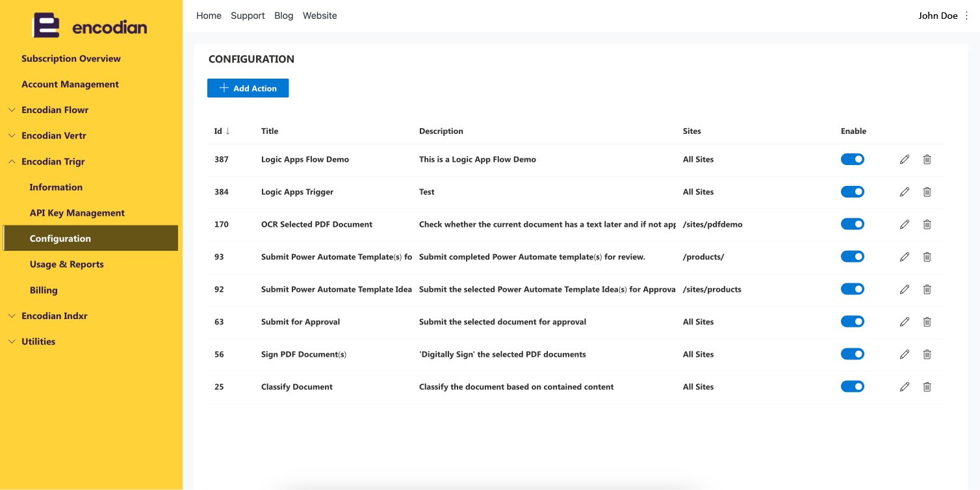Viewport: 980px width, 490px height.
Task: Edit the Sign PDF Document(s) action
Action: point(905,354)
